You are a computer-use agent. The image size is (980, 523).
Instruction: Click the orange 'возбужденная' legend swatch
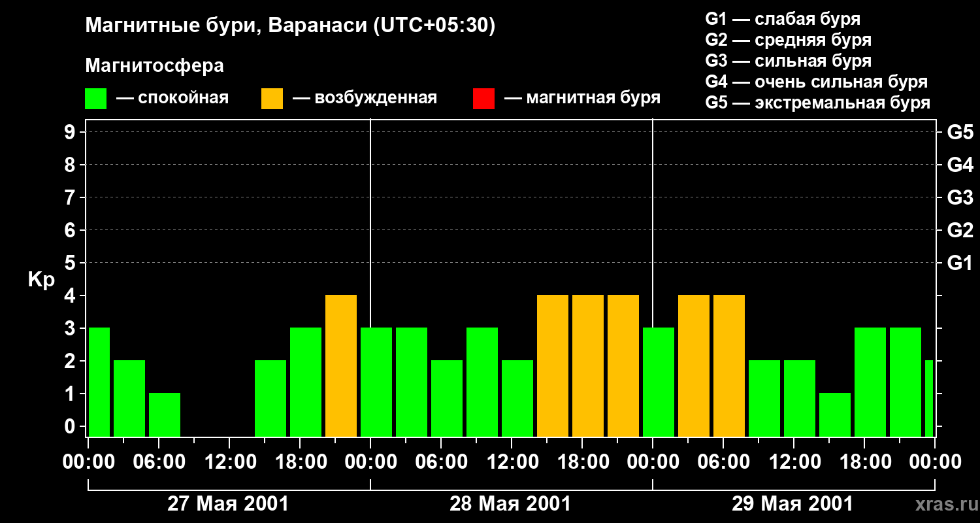point(272,99)
